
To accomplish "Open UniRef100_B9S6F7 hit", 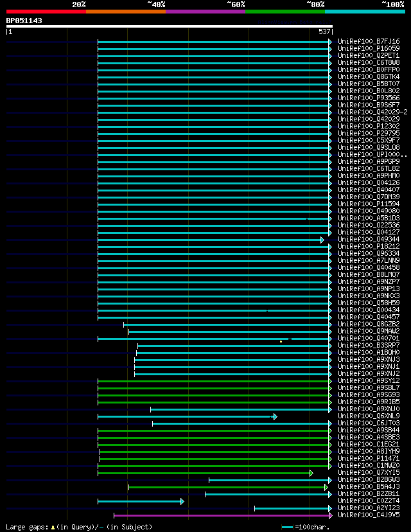I will click(x=369, y=105).
